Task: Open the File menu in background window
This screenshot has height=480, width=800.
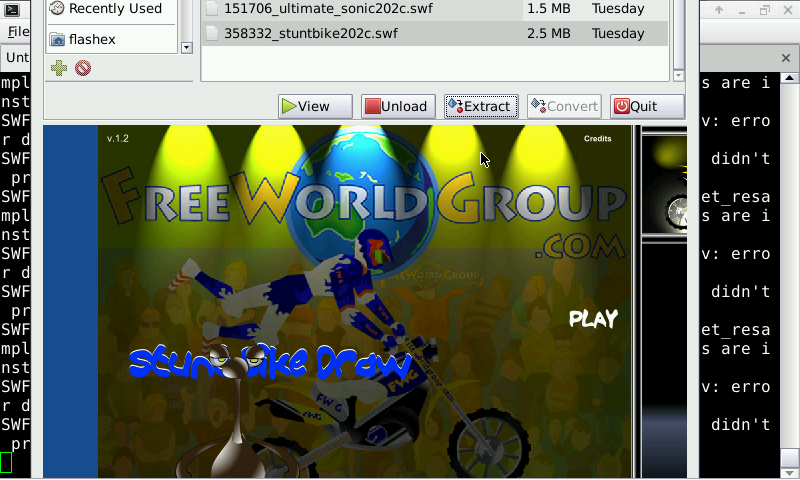Action: 18,32
